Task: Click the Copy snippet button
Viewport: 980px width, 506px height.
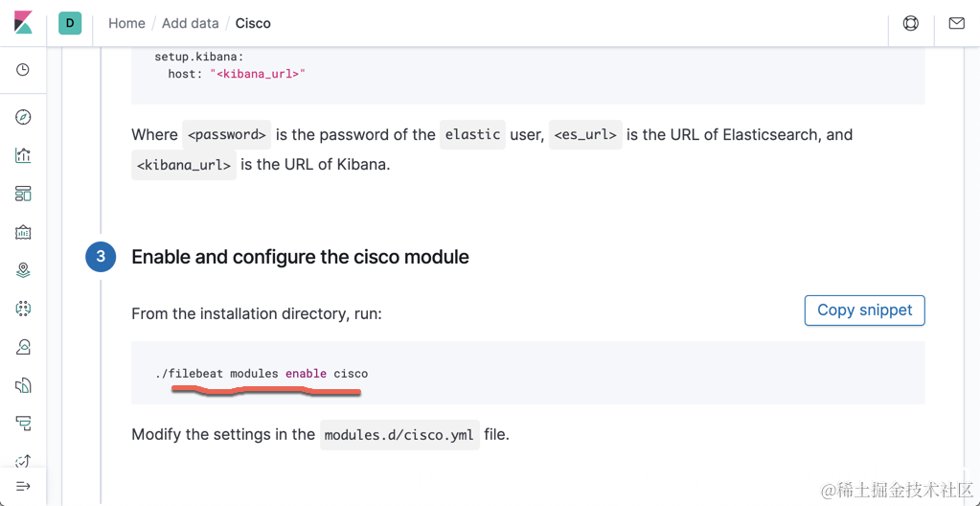Action: pyautogui.click(x=864, y=310)
